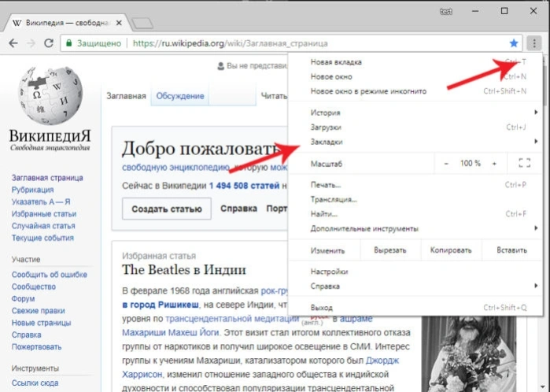This screenshot has width=550, height=392.
Task: Open Указатель А — Я link
Action: coord(41,202)
